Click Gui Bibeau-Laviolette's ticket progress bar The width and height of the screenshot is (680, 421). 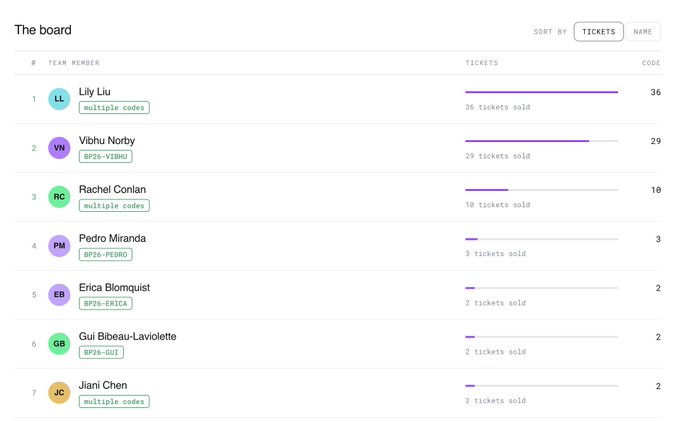pos(541,337)
